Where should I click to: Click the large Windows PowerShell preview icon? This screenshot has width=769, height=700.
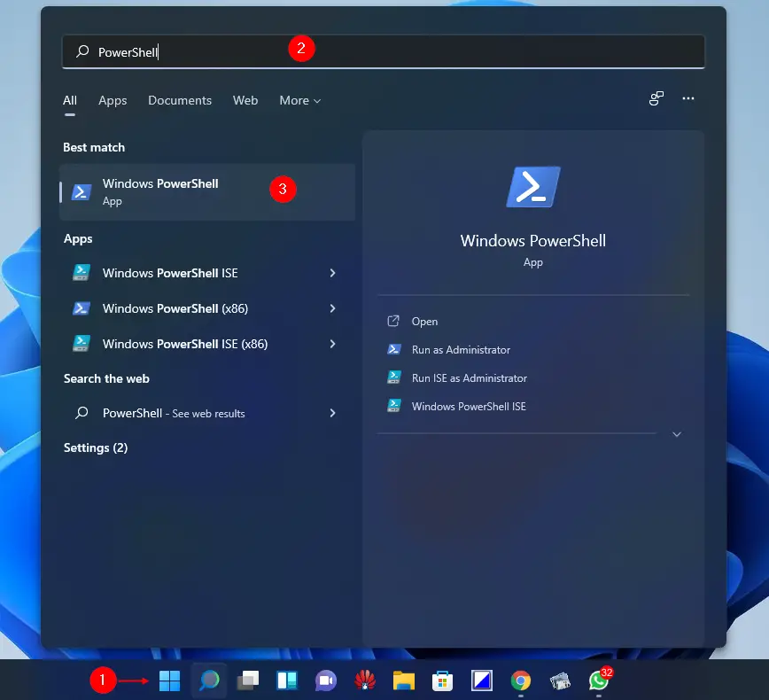click(x=533, y=187)
